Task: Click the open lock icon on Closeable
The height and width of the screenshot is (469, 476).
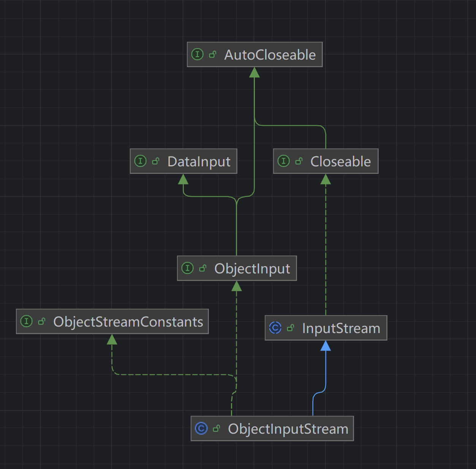Action: pos(299,161)
